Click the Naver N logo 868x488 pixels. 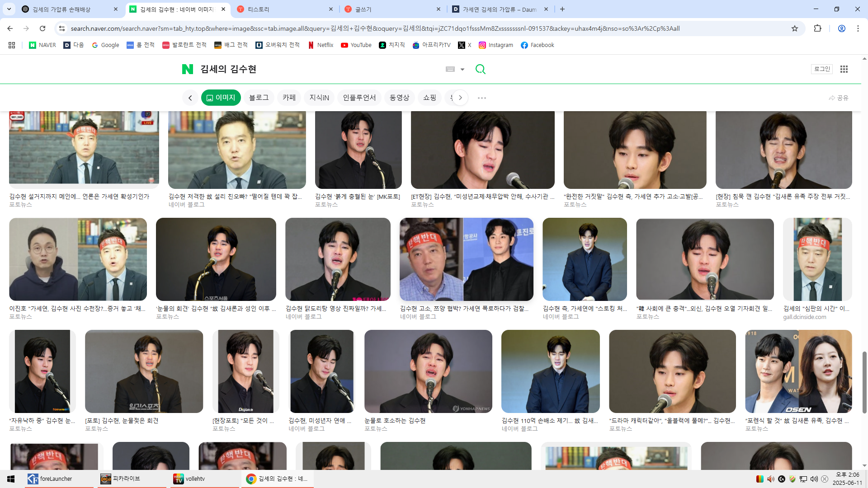tap(187, 69)
